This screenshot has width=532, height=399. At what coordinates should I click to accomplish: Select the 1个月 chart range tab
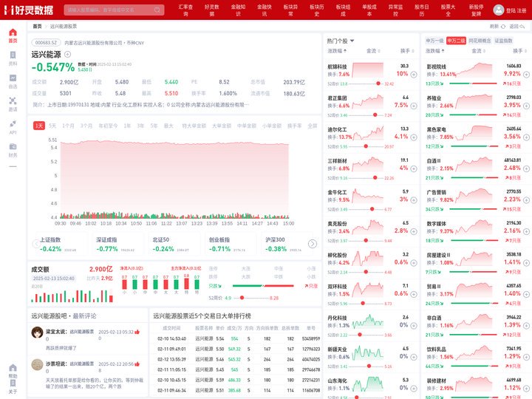tap(68, 126)
